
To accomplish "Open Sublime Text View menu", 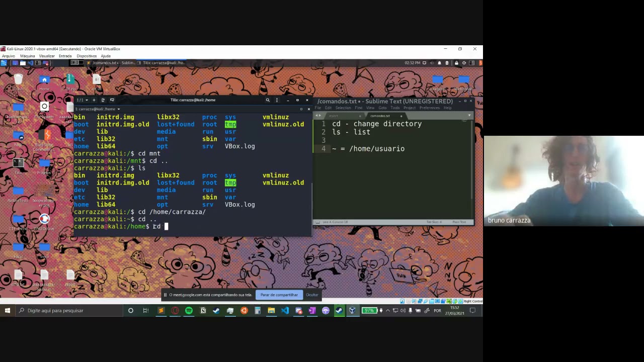I will point(370,108).
